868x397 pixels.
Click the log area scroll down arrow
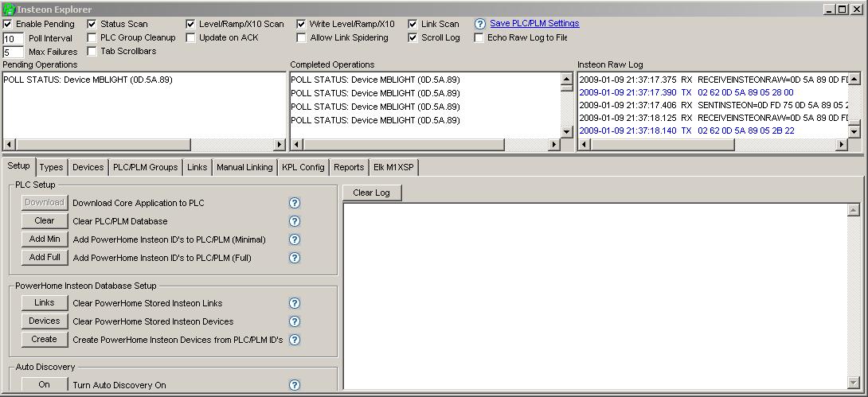pyautogui.click(x=853, y=383)
